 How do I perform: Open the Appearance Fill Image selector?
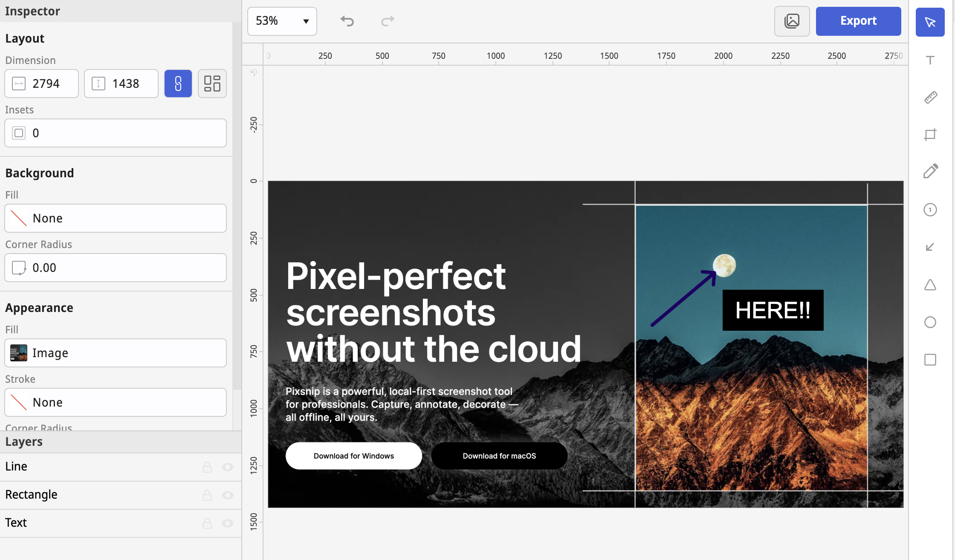pyautogui.click(x=116, y=353)
